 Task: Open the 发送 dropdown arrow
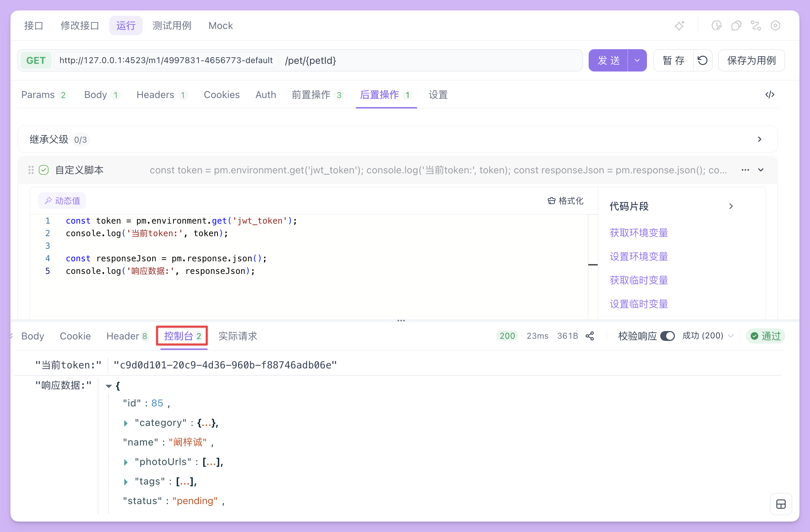[637, 60]
